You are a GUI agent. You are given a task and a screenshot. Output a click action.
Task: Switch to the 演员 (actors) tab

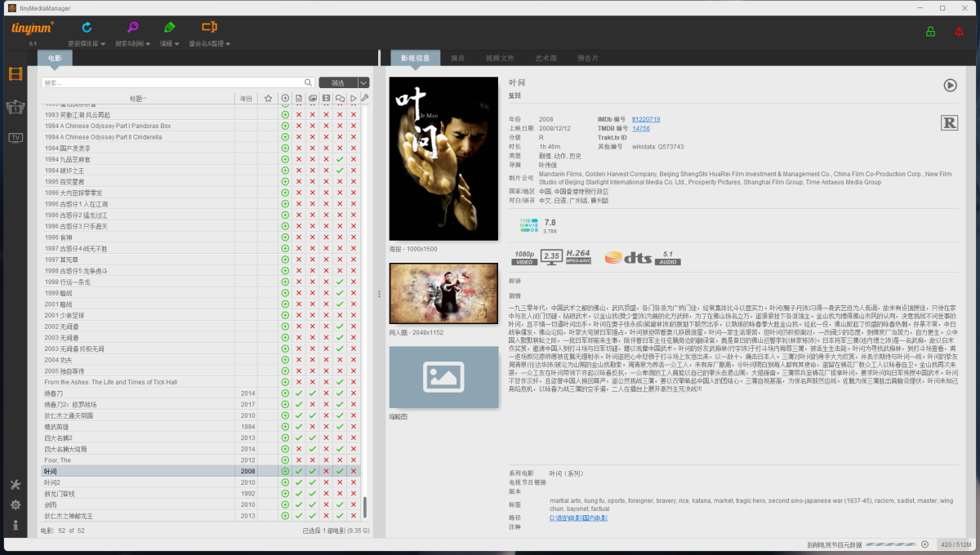pos(459,58)
